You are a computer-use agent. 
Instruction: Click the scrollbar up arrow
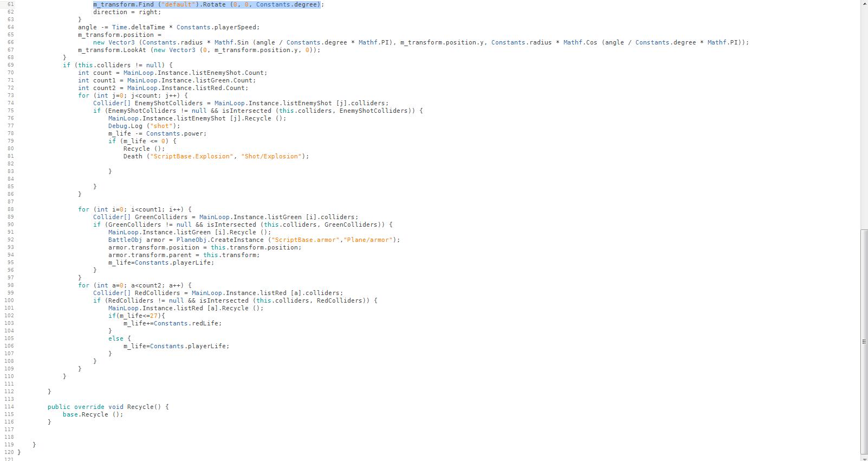coord(864,3)
